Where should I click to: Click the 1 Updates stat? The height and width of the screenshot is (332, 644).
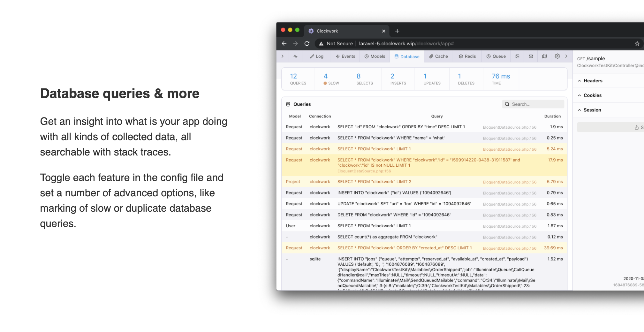pos(432,79)
